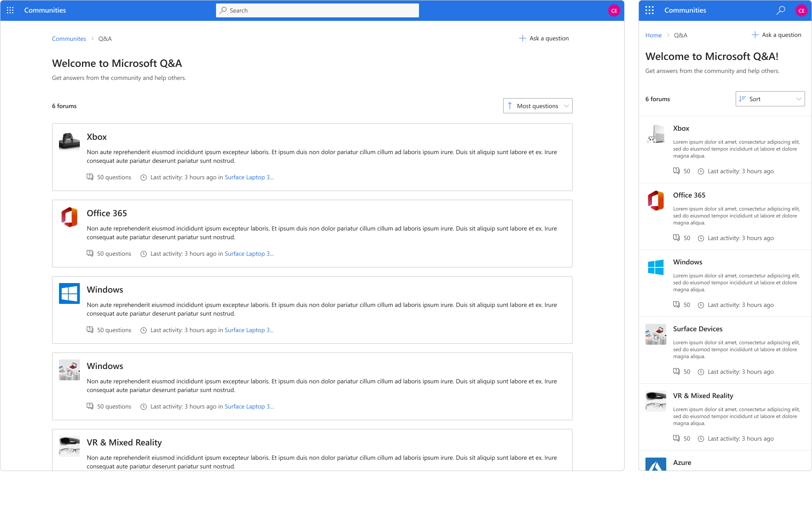The width and height of the screenshot is (812, 514).
Task: Click the search magnifier icon in mobile view
Action: [x=781, y=10]
